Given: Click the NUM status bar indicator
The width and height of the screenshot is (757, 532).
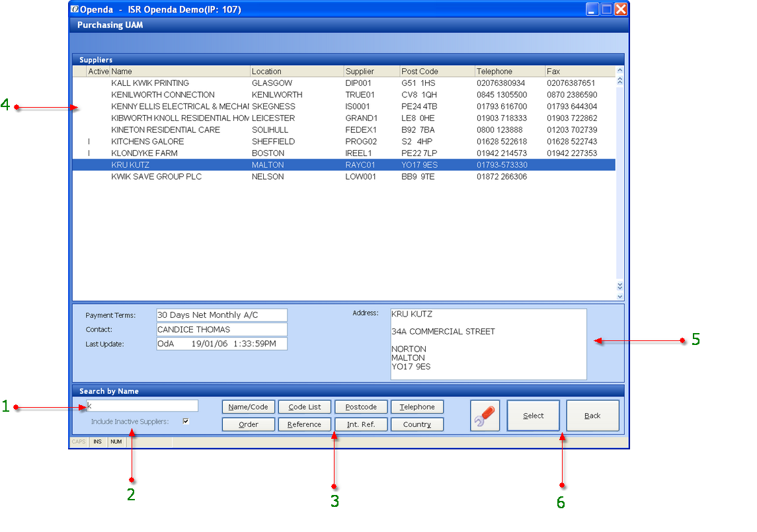Looking at the screenshot, I should pos(116,441).
